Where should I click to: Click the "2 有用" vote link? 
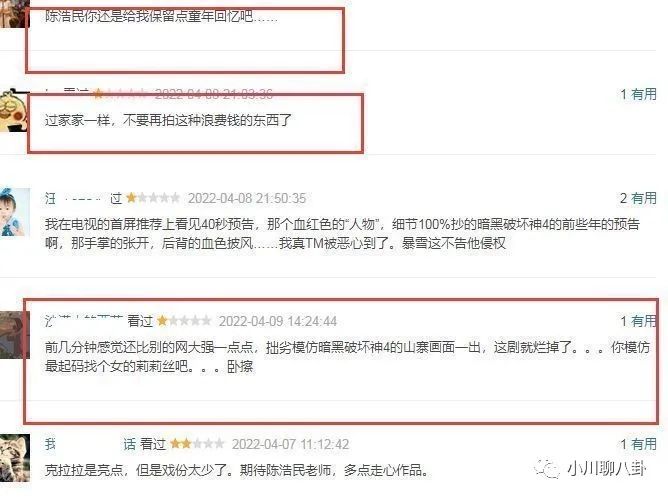click(638, 198)
